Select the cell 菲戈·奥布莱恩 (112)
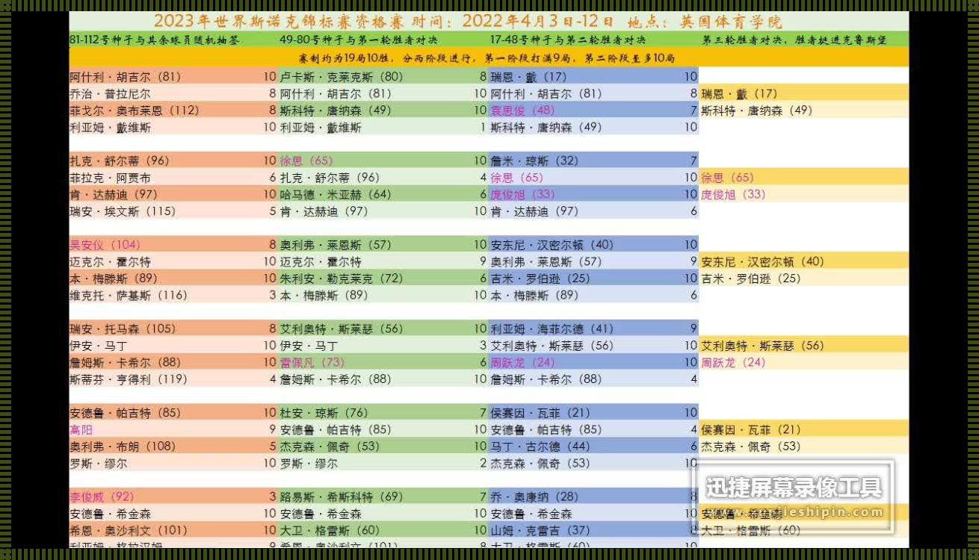 click(x=135, y=111)
